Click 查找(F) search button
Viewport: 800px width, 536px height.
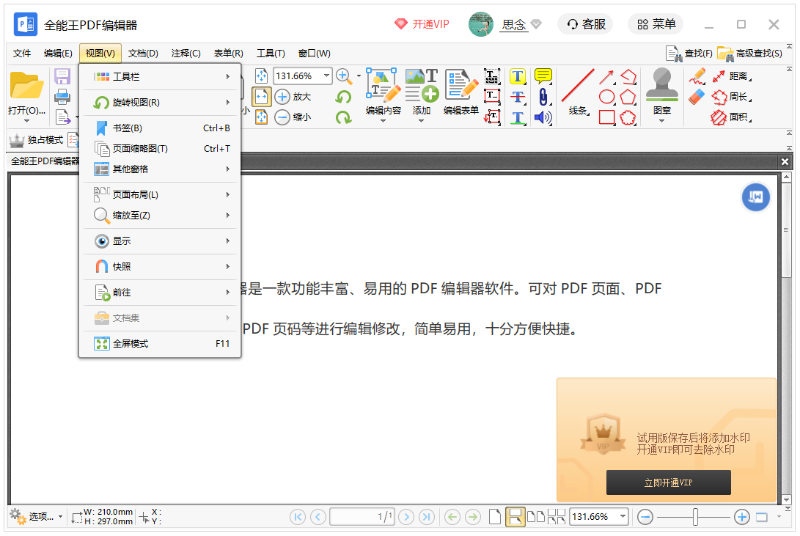point(689,53)
